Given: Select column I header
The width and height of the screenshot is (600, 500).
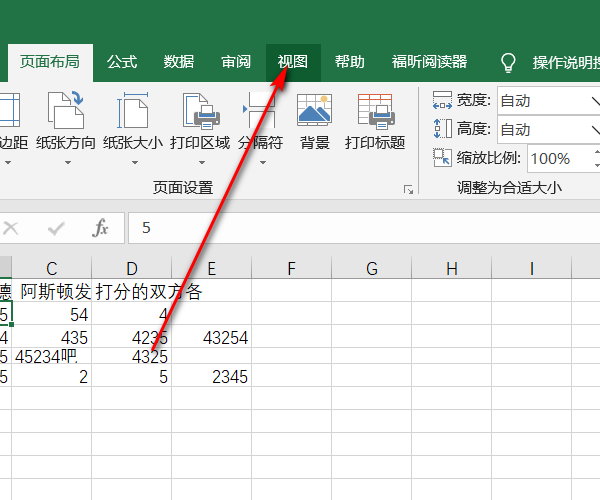Looking at the screenshot, I should tap(532, 268).
